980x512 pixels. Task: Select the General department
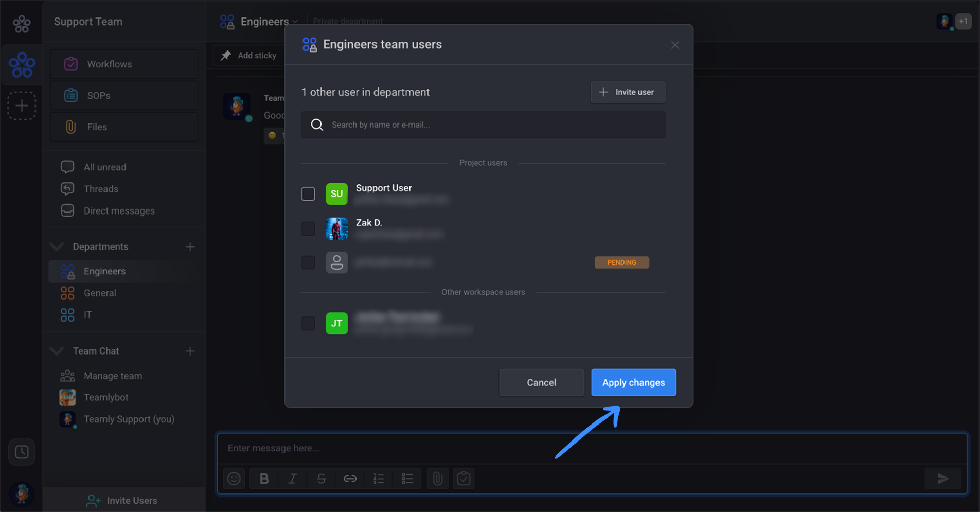click(x=100, y=293)
